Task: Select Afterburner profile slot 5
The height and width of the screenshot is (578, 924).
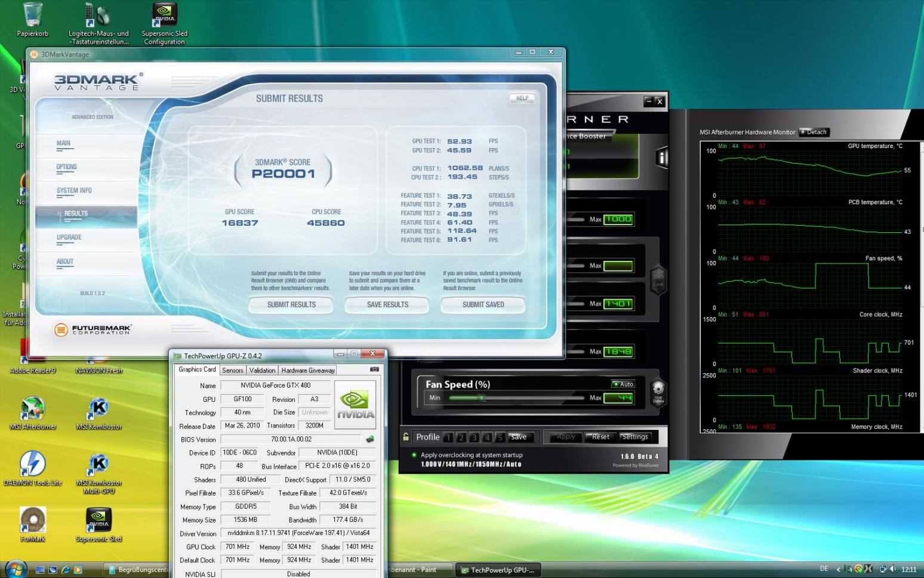Action: click(x=500, y=437)
